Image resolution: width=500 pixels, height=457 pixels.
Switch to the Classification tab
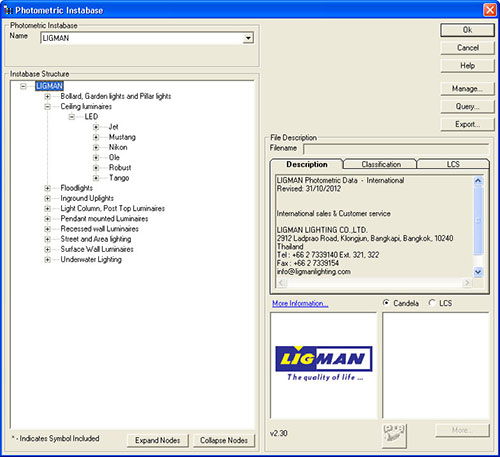[x=381, y=164]
